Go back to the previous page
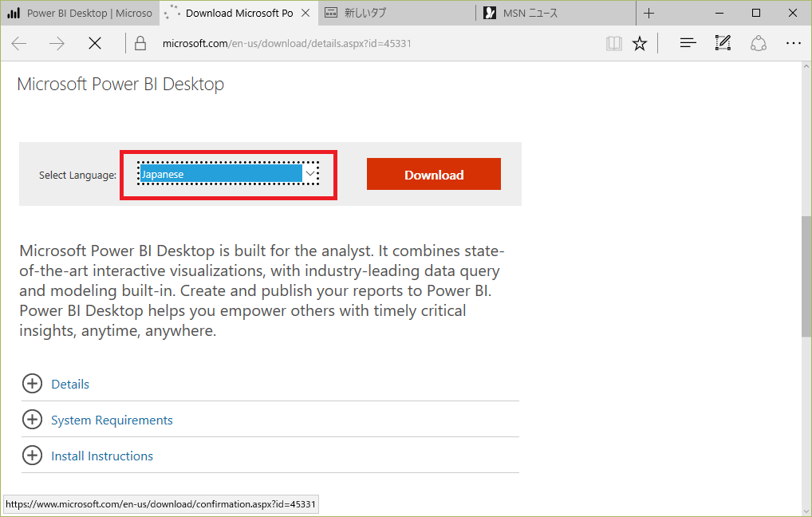The height and width of the screenshot is (517, 812). click(19, 44)
